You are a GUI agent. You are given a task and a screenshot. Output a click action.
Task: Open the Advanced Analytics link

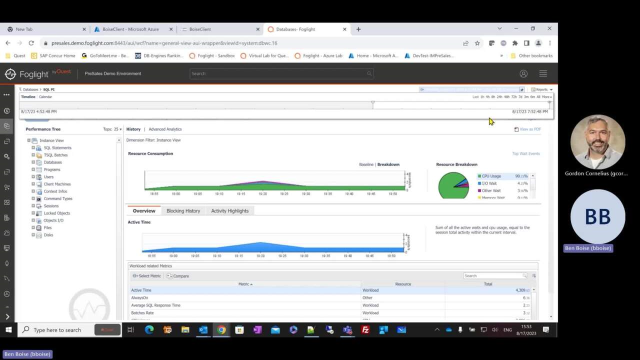[165, 129]
